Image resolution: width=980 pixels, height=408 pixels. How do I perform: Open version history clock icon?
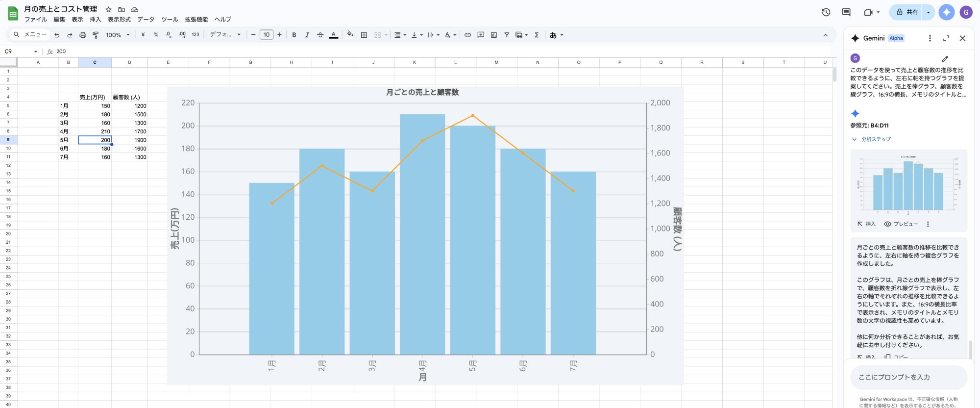pos(826,12)
